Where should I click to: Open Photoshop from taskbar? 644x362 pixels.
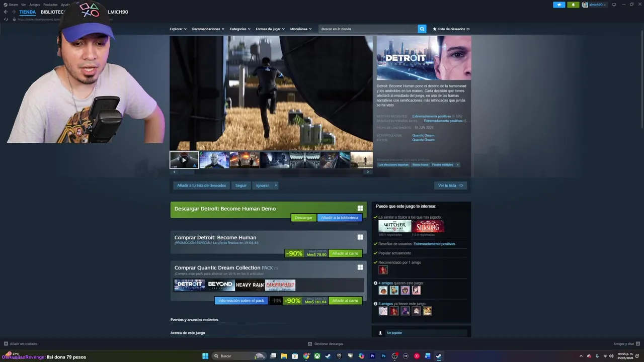[383, 356]
